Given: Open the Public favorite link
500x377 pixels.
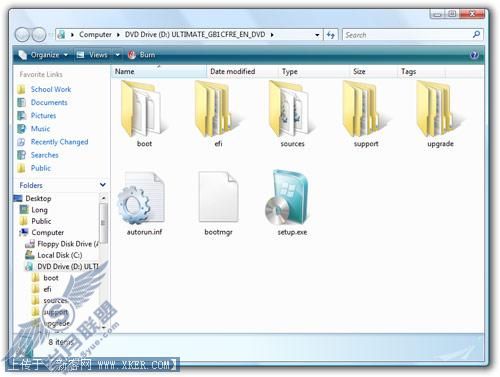Looking at the screenshot, I should 41,168.
